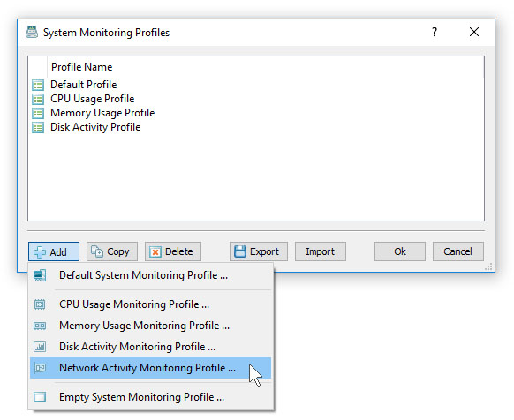The image size is (514, 420).
Task: Choose CPU Usage Monitoring Profile entry
Action: coord(151,304)
